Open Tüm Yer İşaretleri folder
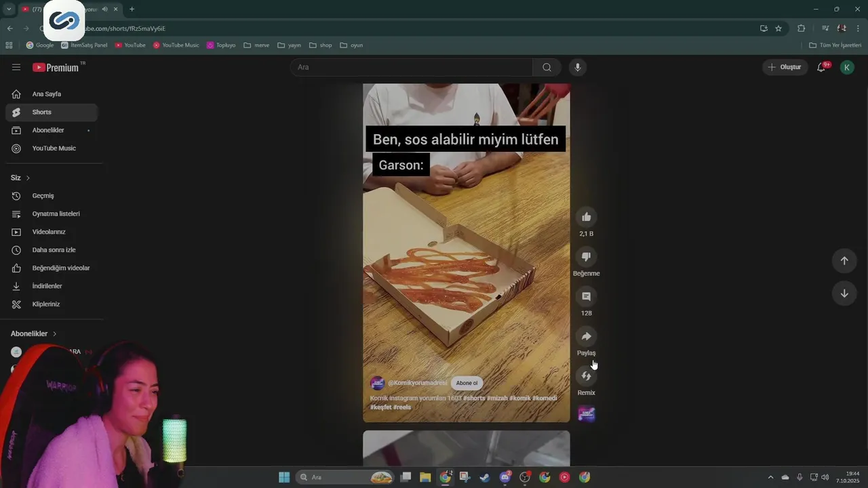Screen dimensions: 868x488 835,45
